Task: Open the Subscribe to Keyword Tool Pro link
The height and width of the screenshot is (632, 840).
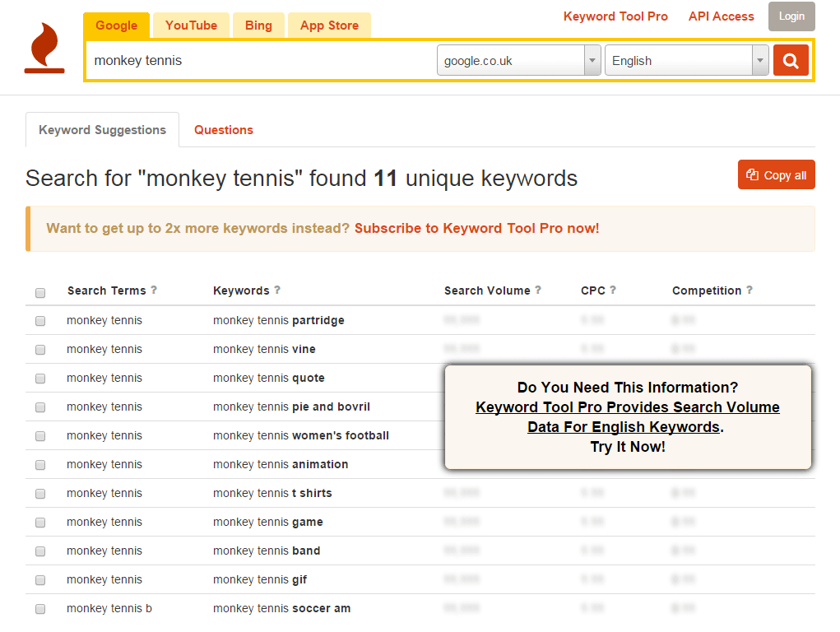Action: point(476,228)
